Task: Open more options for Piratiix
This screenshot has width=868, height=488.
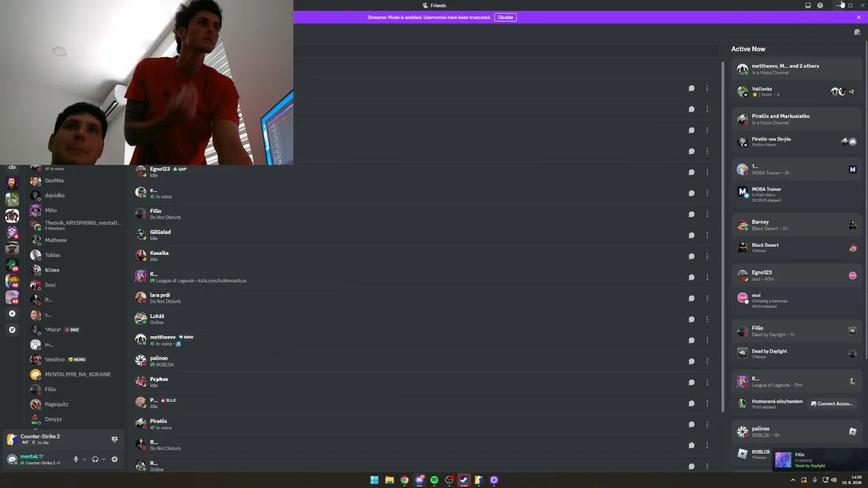Action: [x=707, y=424]
